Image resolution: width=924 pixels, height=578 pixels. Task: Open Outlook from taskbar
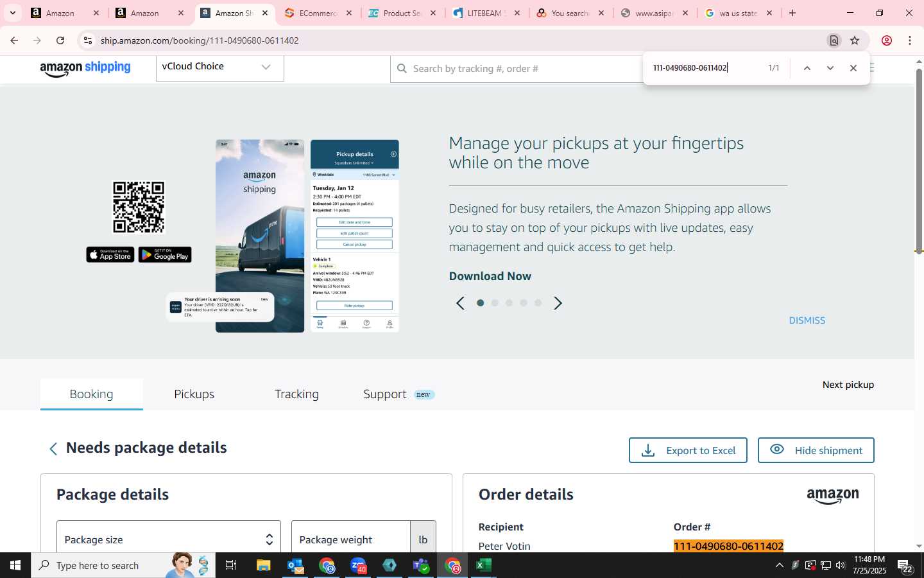click(x=295, y=565)
